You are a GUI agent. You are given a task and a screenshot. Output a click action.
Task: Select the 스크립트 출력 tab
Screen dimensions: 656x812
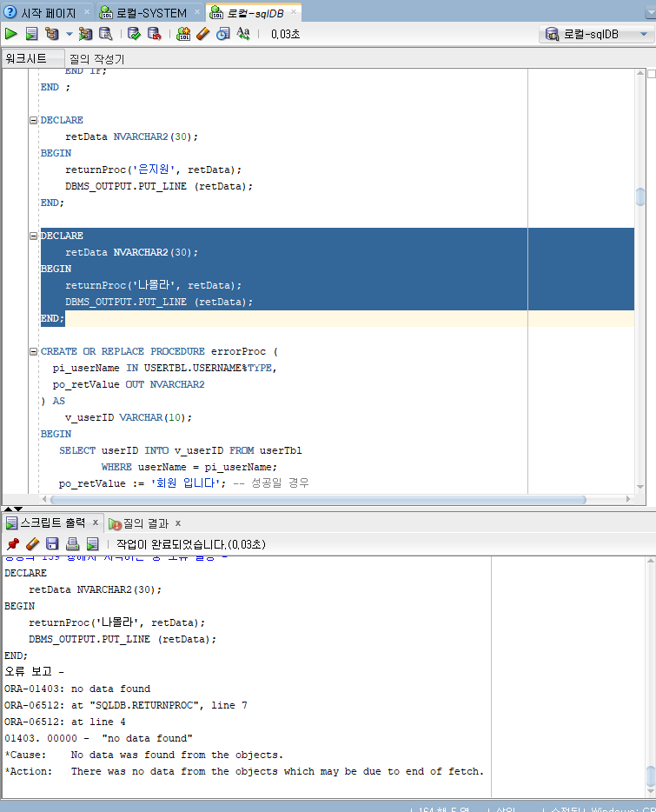pos(52,523)
